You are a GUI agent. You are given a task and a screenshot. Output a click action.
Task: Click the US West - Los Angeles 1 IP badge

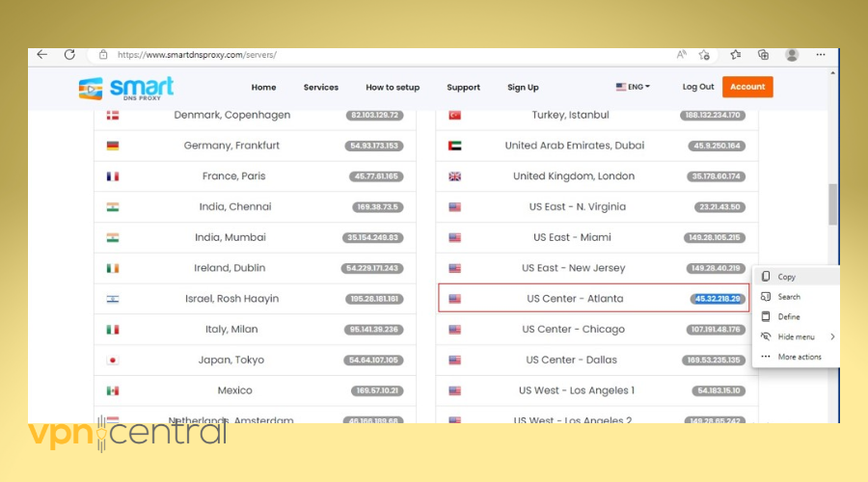[719, 390]
